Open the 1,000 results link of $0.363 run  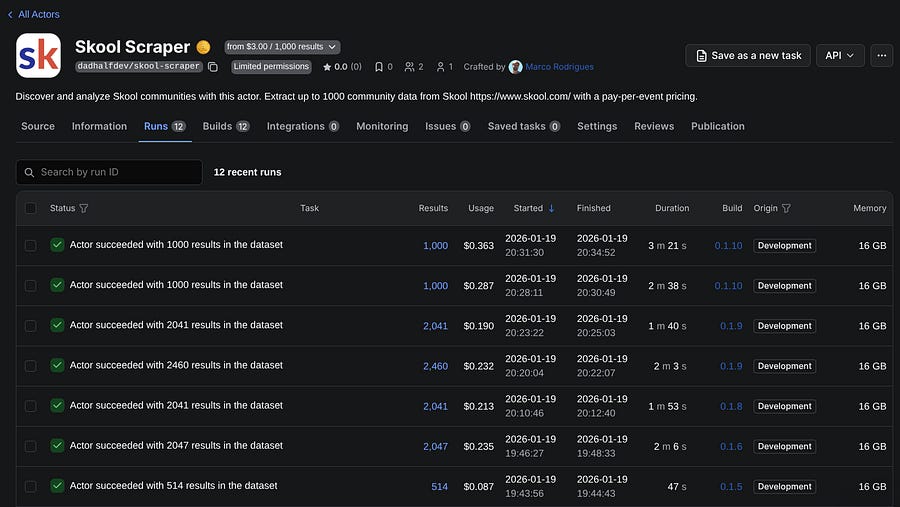[435, 246]
